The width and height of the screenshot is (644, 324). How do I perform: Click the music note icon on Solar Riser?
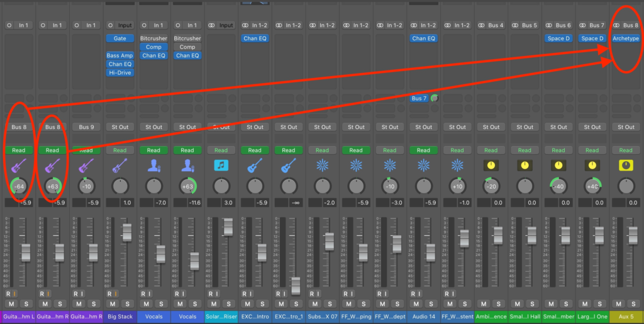click(x=221, y=165)
